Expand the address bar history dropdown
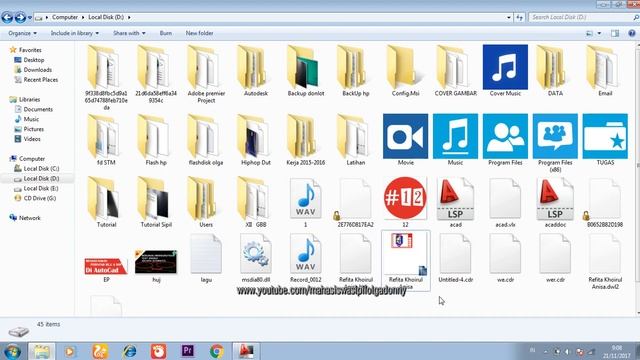 (x=509, y=18)
